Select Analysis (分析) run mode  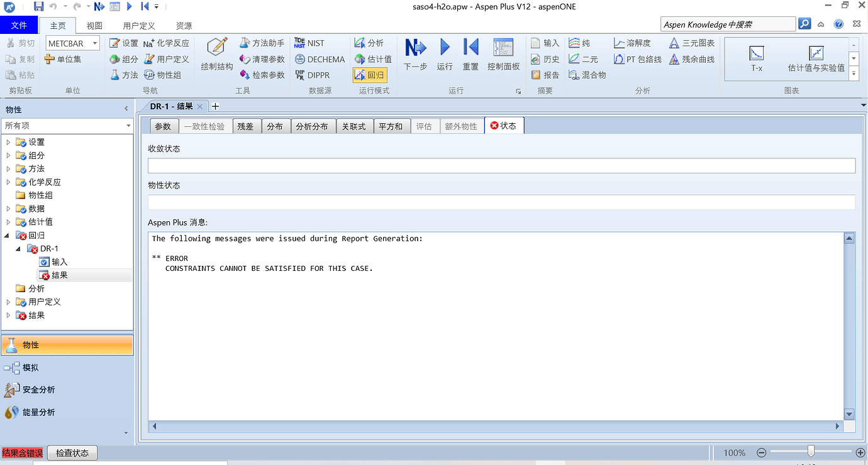click(369, 43)
